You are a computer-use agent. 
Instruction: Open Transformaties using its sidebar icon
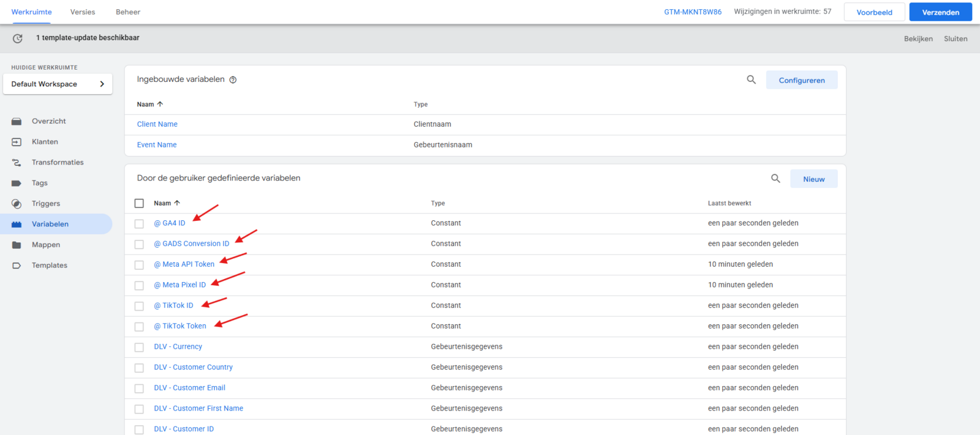point(17,163)
